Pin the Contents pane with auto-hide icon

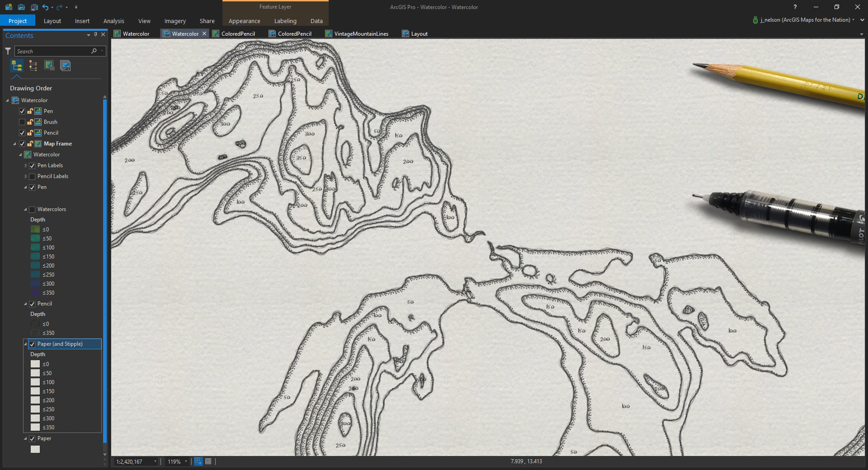tap(95, 34)
